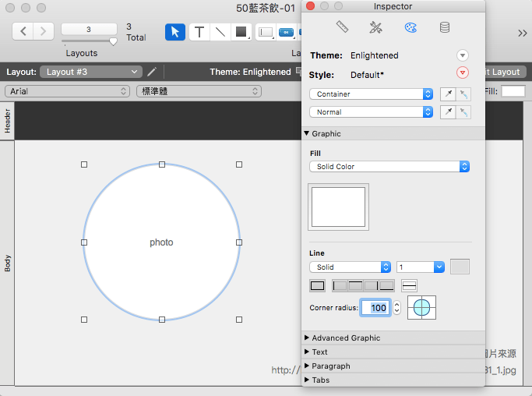Screen dimensions: 532x396
Task: Click the line color swatch
Action: pyautogui.click(x=460, y=267)
